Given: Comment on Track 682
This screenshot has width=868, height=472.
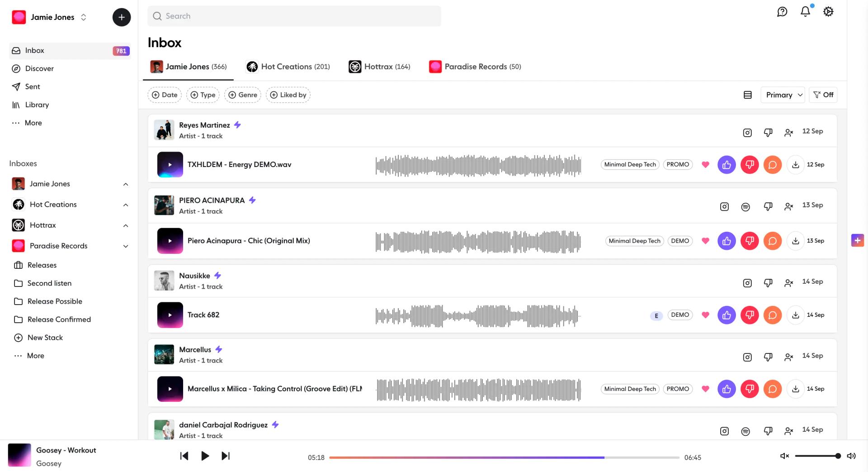Looking at the screenshot, I should pyautogui.click(x=773, y=315).
